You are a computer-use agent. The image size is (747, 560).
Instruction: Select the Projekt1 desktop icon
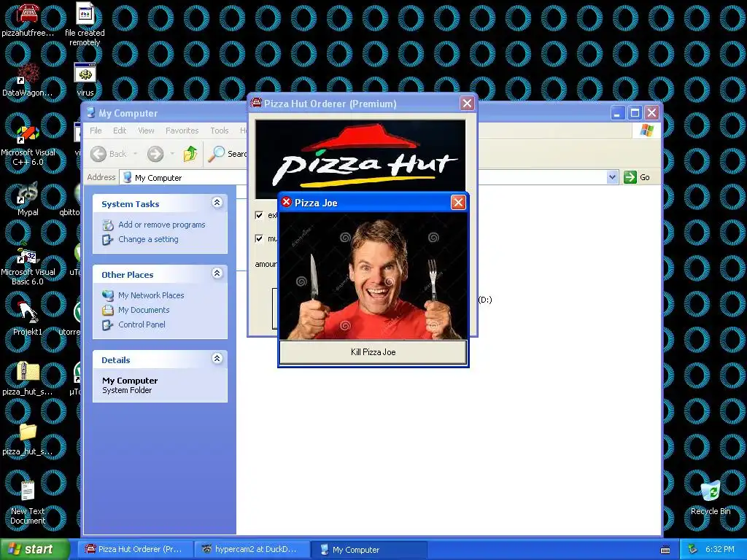pos(28,318)
